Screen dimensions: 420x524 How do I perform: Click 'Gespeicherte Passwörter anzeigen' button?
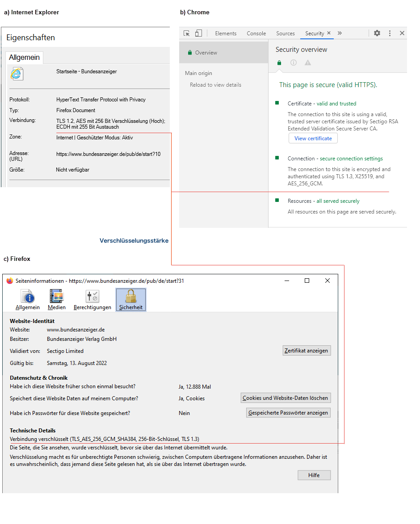click(x=288, y=413)
